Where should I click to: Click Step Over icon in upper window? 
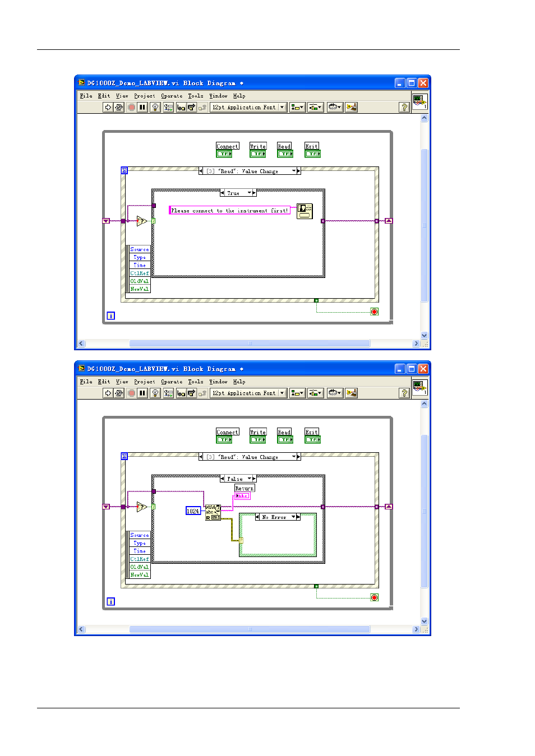(191, 107)
